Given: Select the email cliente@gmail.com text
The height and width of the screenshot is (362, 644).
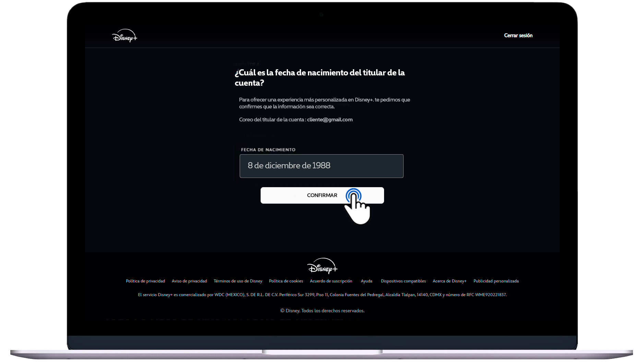Looking at the screenshot, I should pyautogui.click(x=330, y=120).
